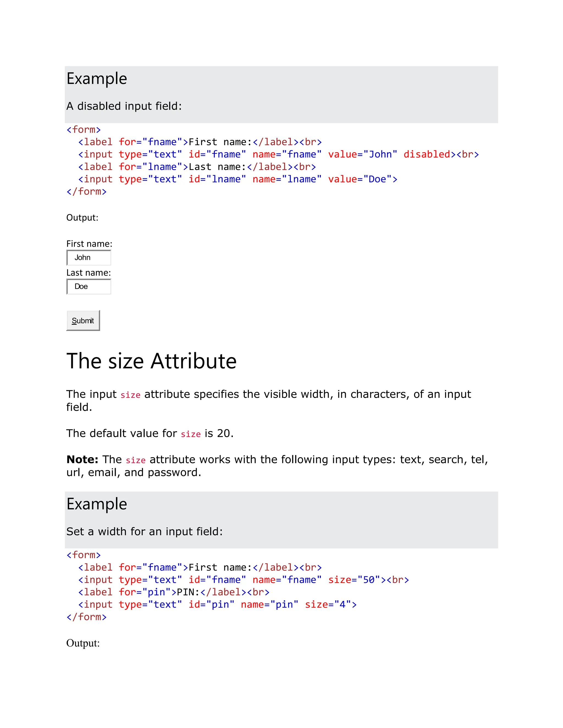Click the code line containing value="Doe"
563x728 pixels.
(238, 179)
